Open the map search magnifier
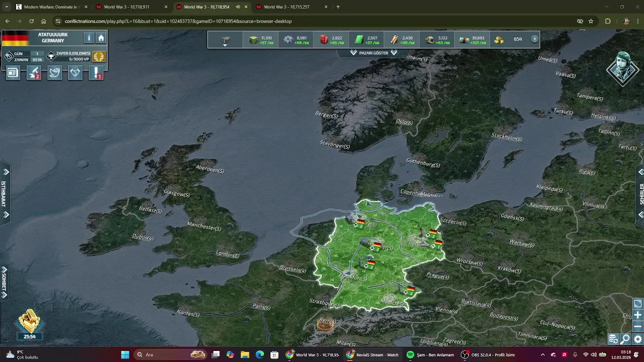 (x=625, y=339)
